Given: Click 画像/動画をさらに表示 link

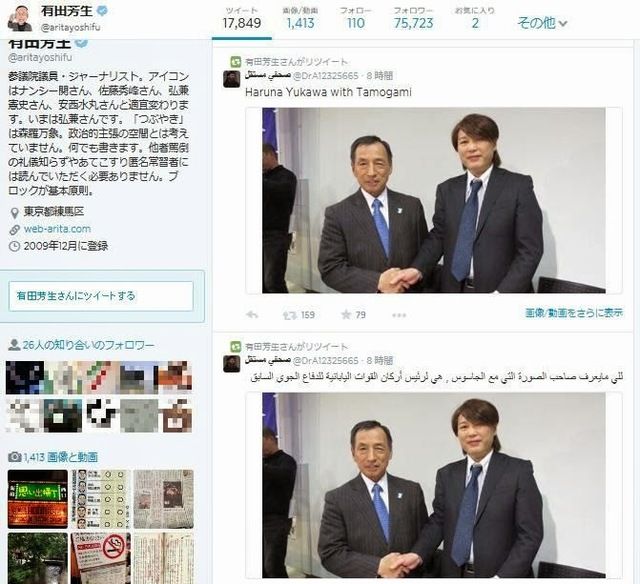Looking at the screenshot, I should click(x=574, y=313).
